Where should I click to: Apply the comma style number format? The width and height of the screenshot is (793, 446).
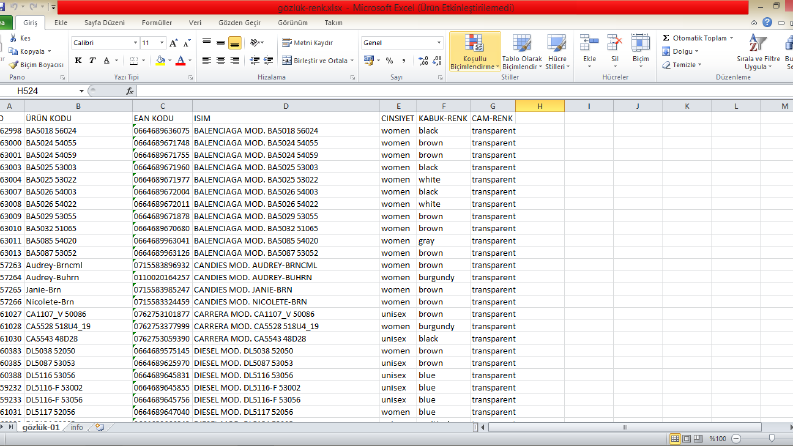[404, 61]
